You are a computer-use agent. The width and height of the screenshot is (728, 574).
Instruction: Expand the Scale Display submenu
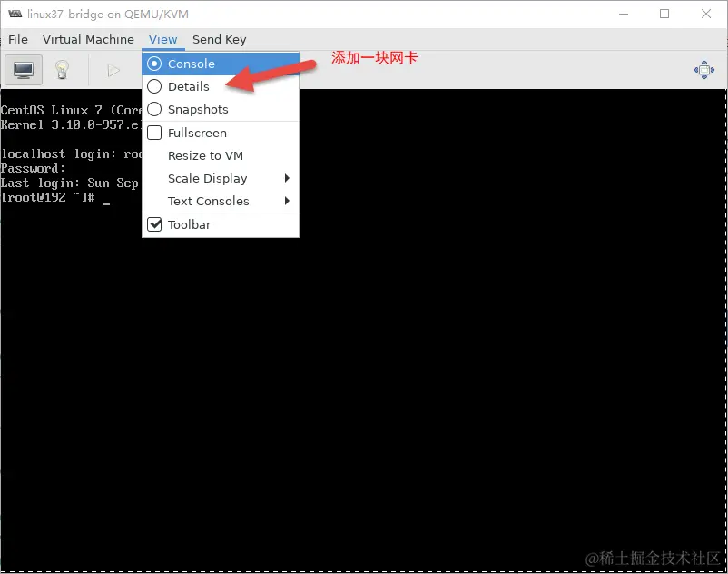point(221,178)
